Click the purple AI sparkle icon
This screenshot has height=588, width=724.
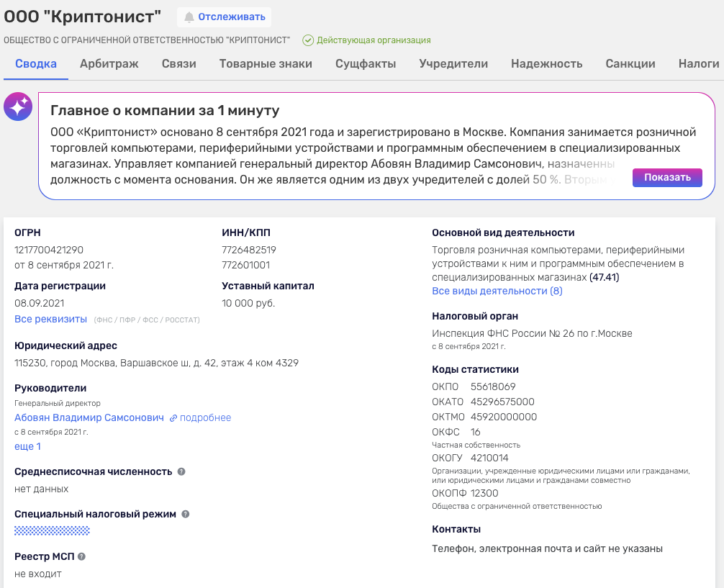point(18,107)
